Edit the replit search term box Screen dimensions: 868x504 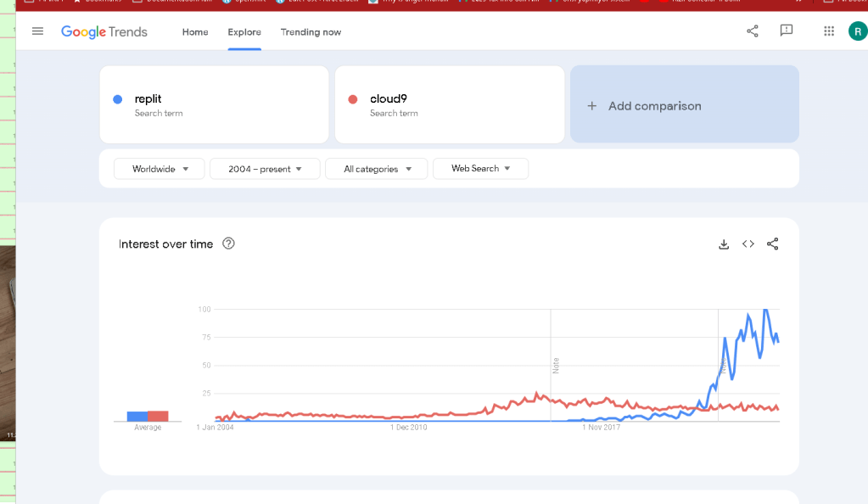214,104
